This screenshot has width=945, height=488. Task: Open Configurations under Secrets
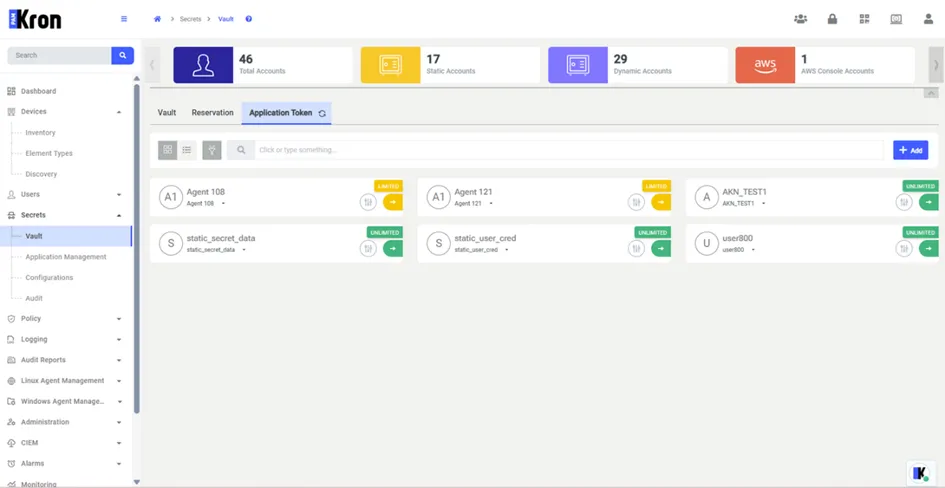[x=49, y=278]
